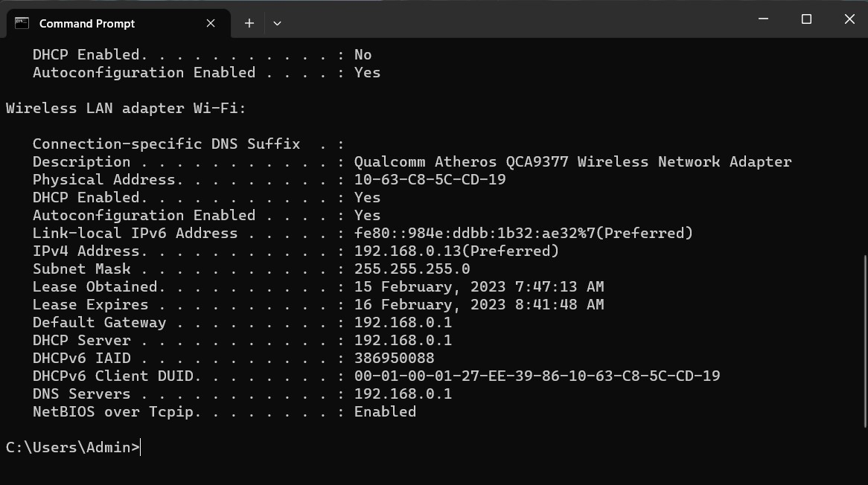Select the Command Prompt tab
The height and width of the screenshot is (485, 868).
click(x=87, y=23)
